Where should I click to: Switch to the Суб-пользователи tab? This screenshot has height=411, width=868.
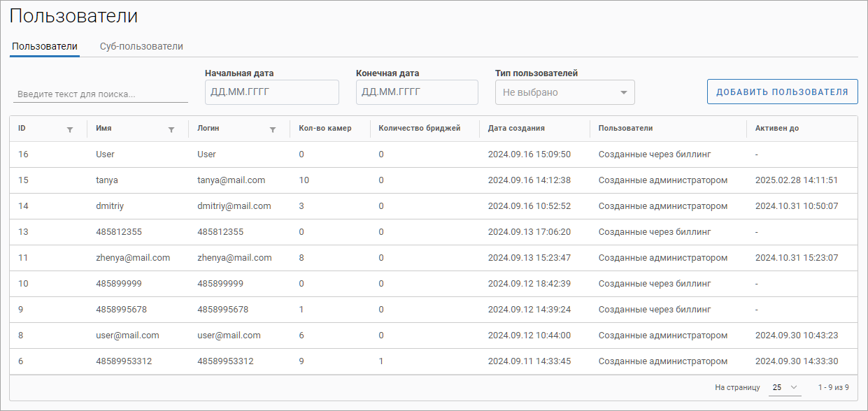point(141,46)
